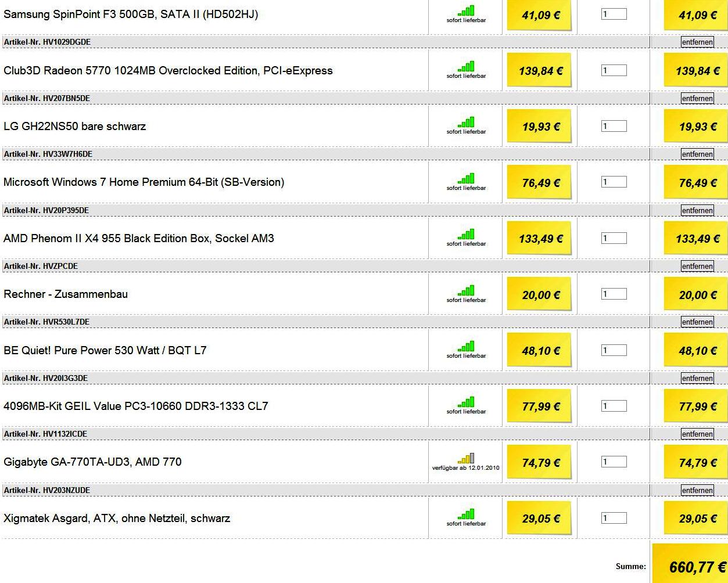Click the green availability bars for Samsung SpinPoint F3
Image resolution: width=728 pixels, height=583 pixels.
click(466, 10)
